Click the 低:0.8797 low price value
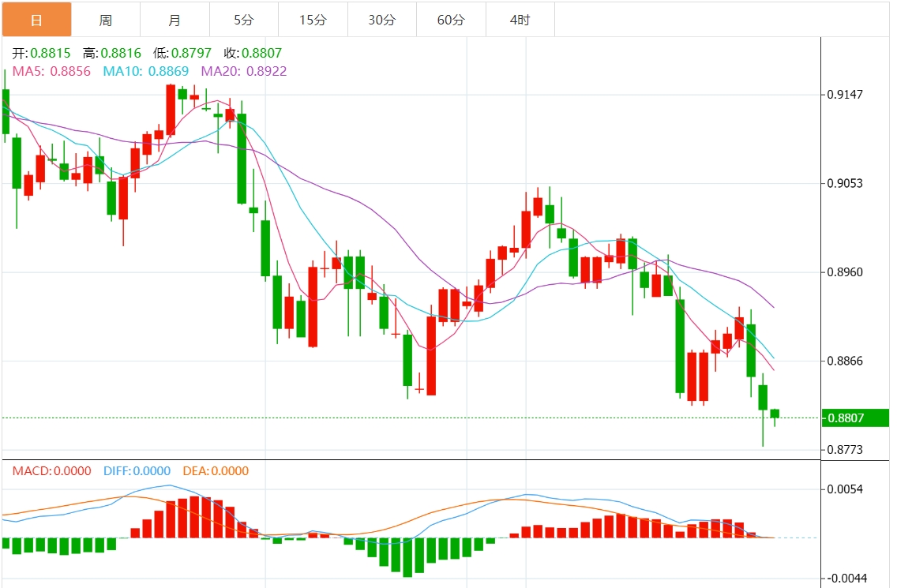897x588 pixels. point(182,53)
